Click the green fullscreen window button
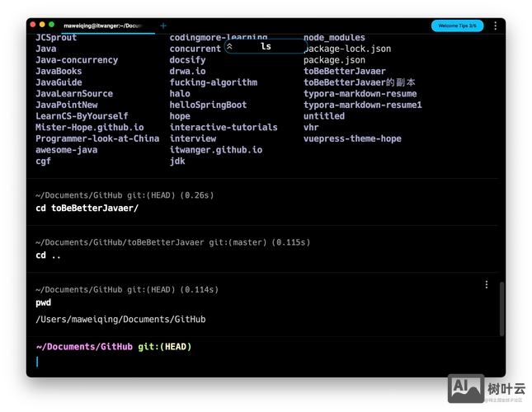This screenshot has height=412, width=532. pos(52,26)
